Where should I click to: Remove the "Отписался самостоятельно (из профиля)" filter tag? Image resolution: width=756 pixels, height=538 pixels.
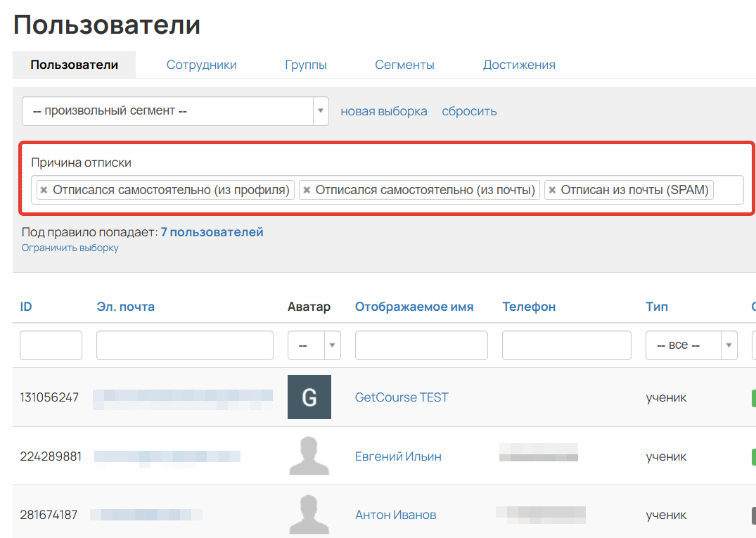43,189
